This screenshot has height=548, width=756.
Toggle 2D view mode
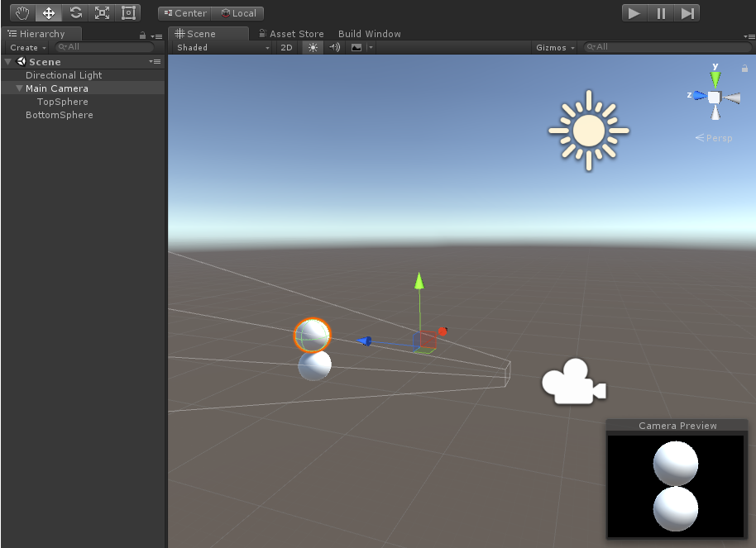pyautogui.click(x=286, y=47)
